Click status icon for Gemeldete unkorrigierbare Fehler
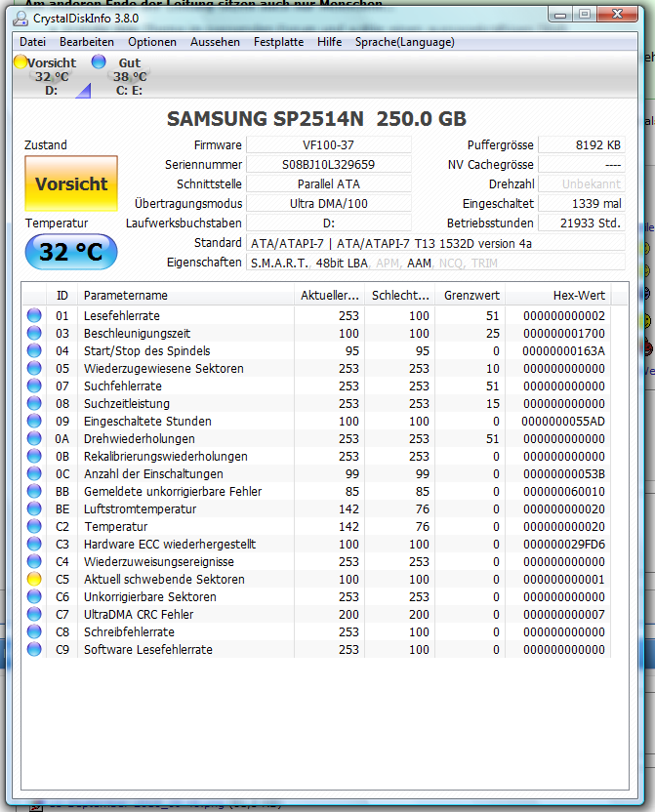The height and width of the screenshot is (812, 655). [x=34, y=492]
